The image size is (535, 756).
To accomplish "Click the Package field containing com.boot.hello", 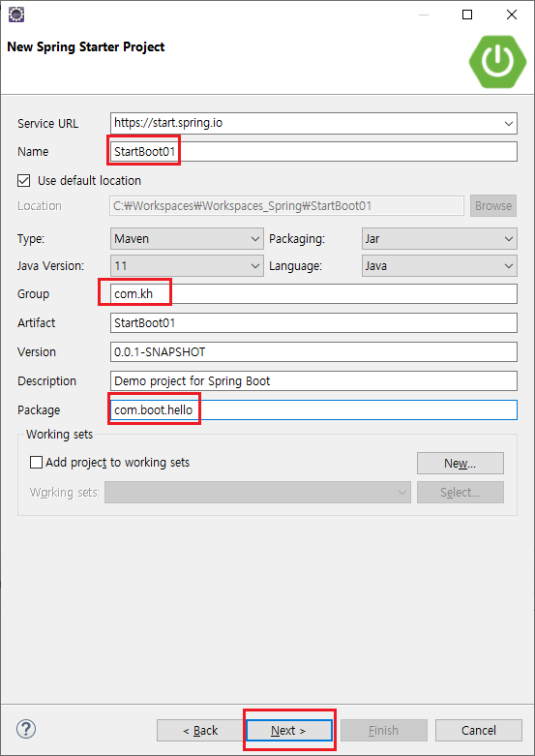I will click(313, 409).
